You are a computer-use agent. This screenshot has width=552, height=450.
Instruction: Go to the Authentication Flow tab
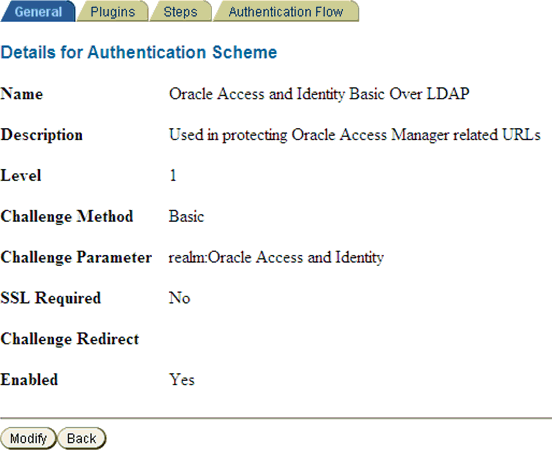click(286, 12)
